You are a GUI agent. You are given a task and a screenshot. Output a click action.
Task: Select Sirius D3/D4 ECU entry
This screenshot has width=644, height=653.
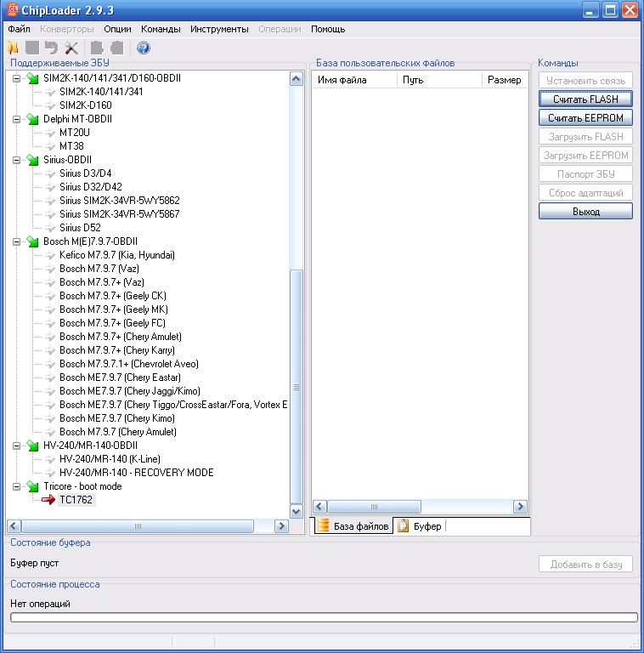[x=85, y=173]
